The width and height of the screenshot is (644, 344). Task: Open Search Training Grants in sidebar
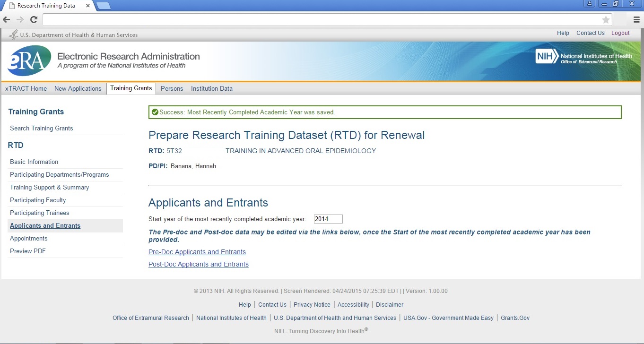coord(42,128)
